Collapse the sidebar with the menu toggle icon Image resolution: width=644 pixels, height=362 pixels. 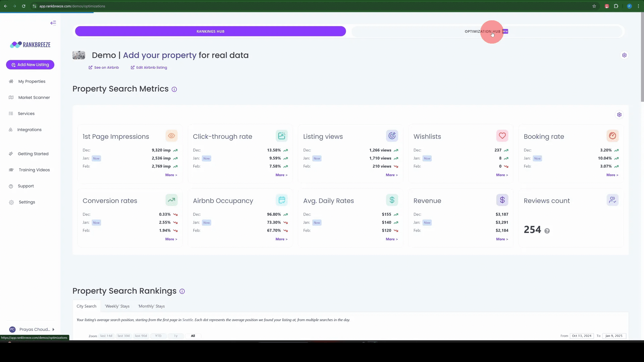53,23
